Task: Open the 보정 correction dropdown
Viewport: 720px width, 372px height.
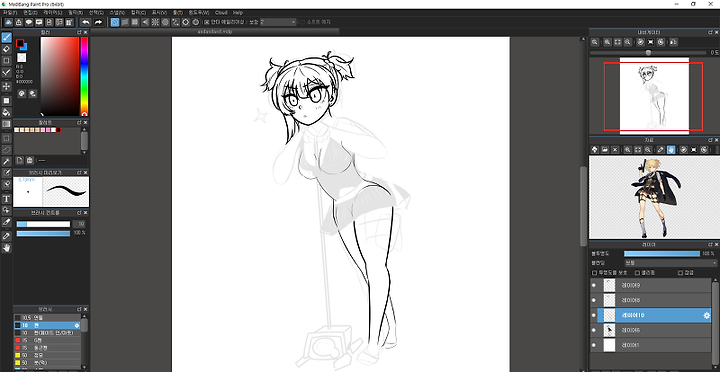Action: tap(278, 22)
